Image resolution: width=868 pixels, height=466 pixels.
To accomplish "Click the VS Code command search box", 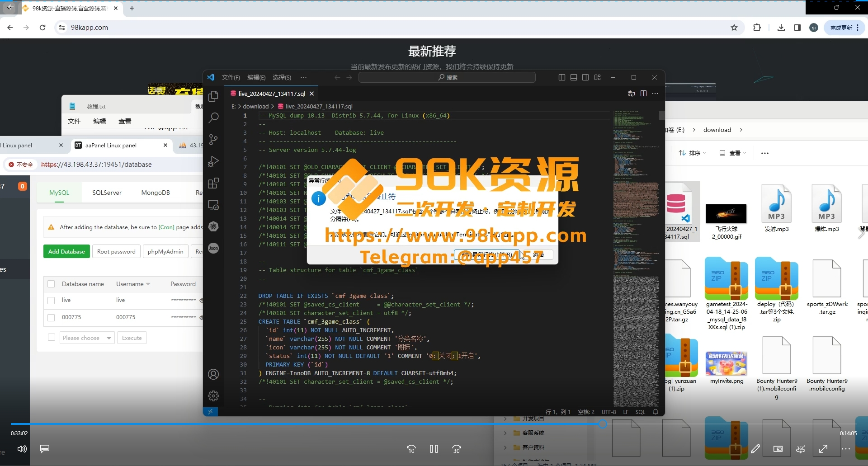I will click(x=447, y=77).
